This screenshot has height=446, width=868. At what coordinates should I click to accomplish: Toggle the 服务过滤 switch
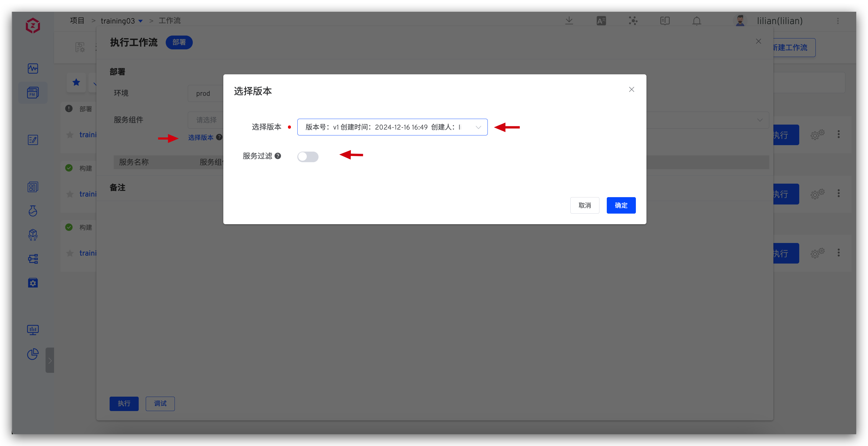pos(308,157)
